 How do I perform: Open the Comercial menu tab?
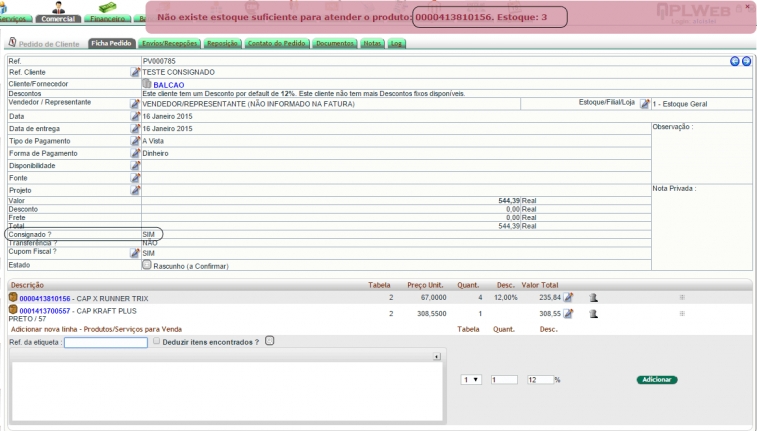pyautogui.click(x=58, y=19)
